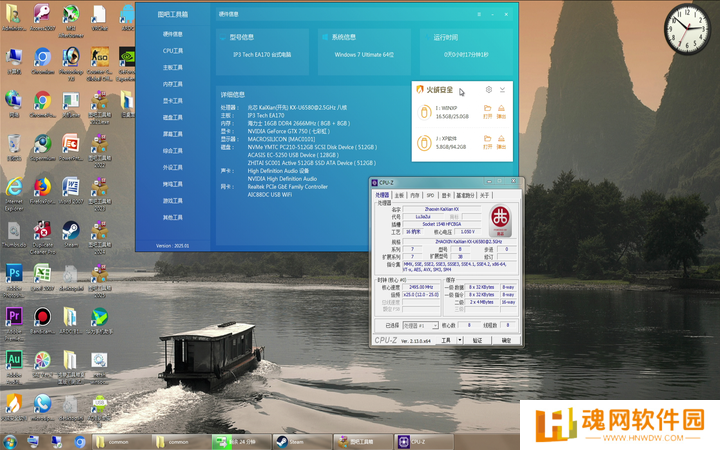Open settings gear in 火绒安全 USB popup
The width and height of the screenshot is (720, 450).
489,90
